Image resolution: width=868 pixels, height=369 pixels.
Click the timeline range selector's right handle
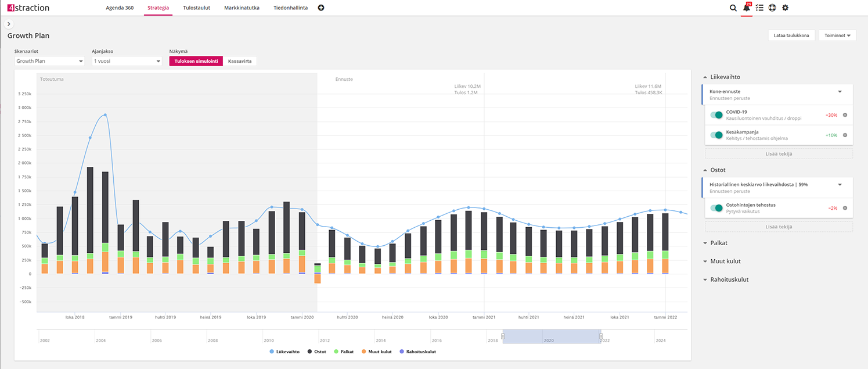coord(601,336)
